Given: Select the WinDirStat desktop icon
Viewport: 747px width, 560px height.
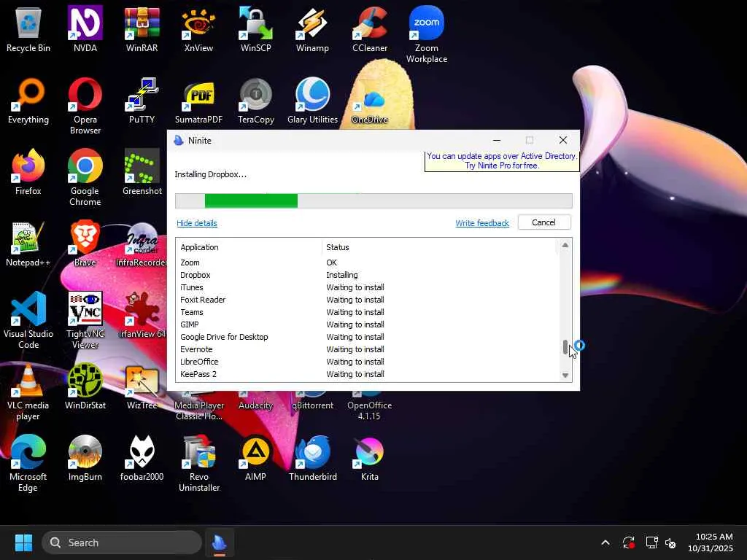Looking at the screenshot, I should coord(85,386).
